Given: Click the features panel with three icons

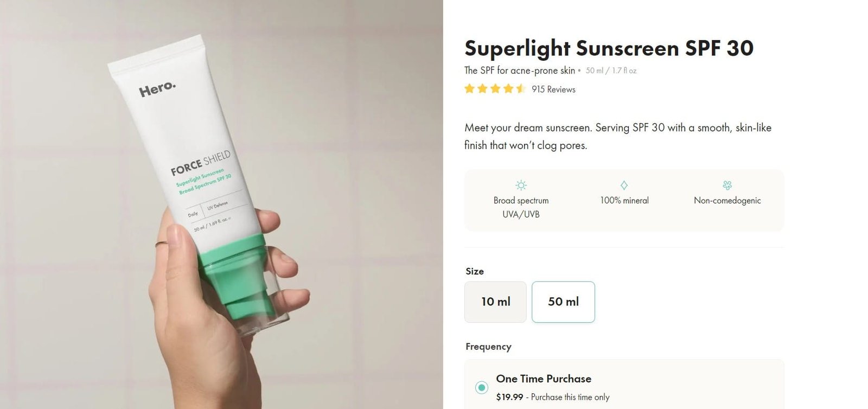Looking at the screenshot, I should click(623, 200).
